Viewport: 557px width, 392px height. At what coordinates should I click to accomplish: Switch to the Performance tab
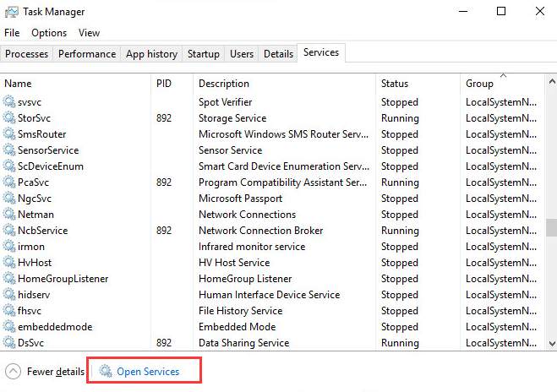coord(87,54)
